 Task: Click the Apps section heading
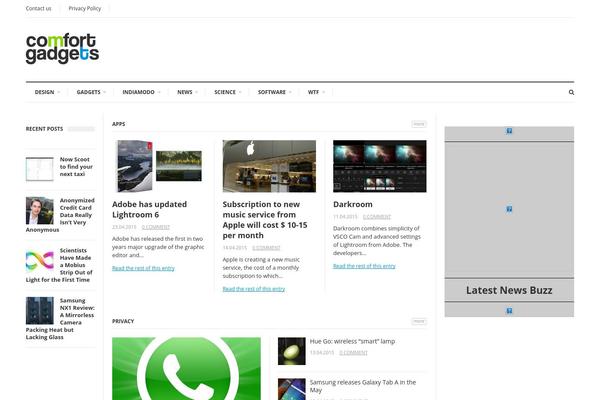[x=119, y=124]
